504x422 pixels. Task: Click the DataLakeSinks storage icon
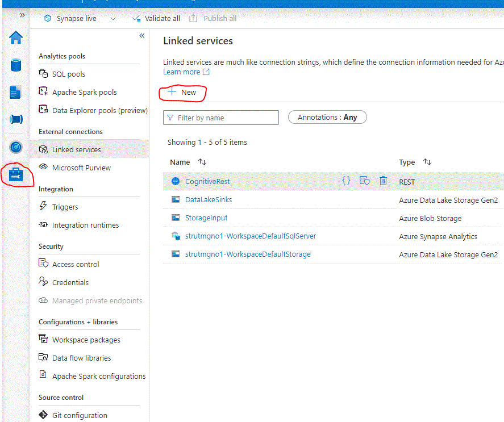coord(176,199)
